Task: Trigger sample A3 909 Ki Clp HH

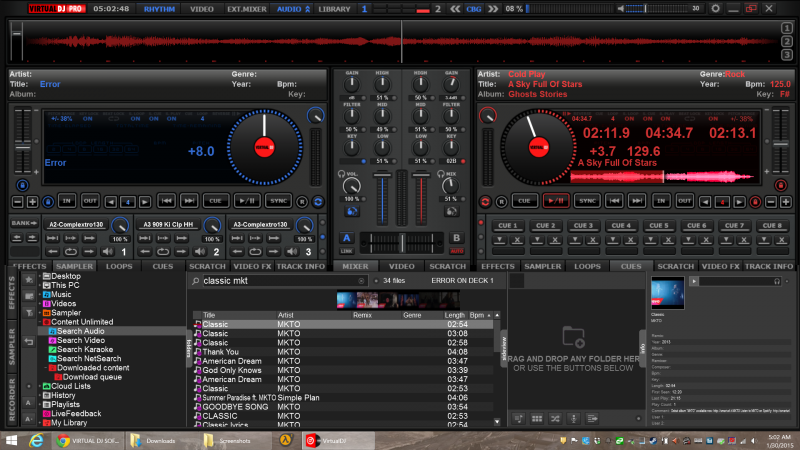Action: [x=168, y=224]
